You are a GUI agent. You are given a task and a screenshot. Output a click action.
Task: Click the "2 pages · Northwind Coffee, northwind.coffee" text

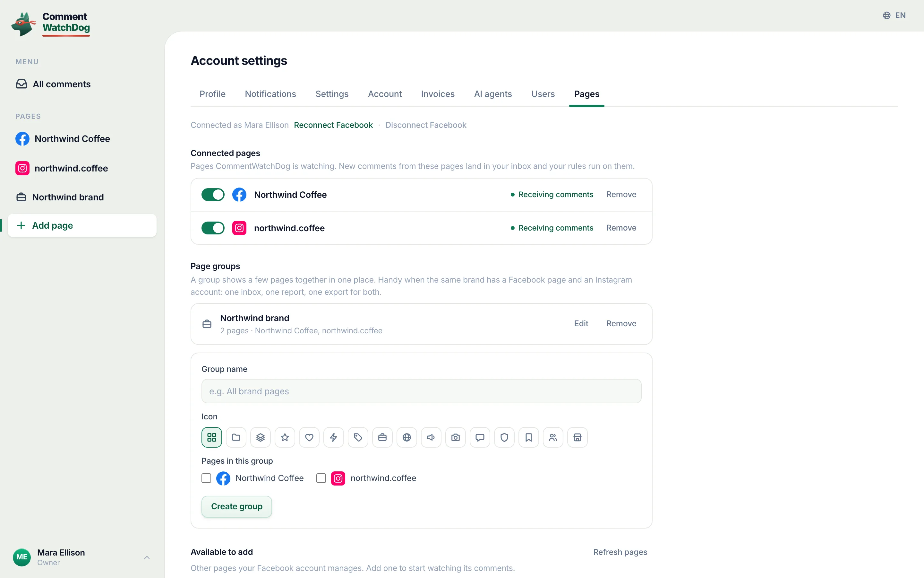pos(301,331)
